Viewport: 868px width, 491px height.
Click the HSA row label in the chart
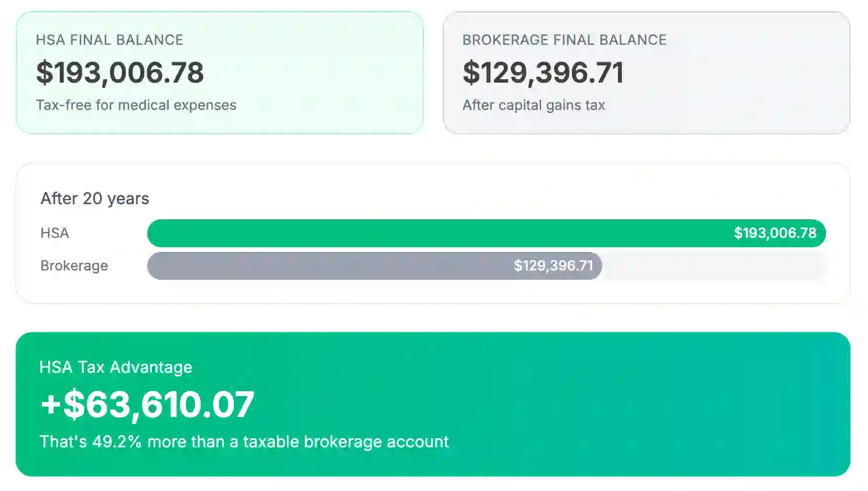pyautogui.click(x=55, y=233)
